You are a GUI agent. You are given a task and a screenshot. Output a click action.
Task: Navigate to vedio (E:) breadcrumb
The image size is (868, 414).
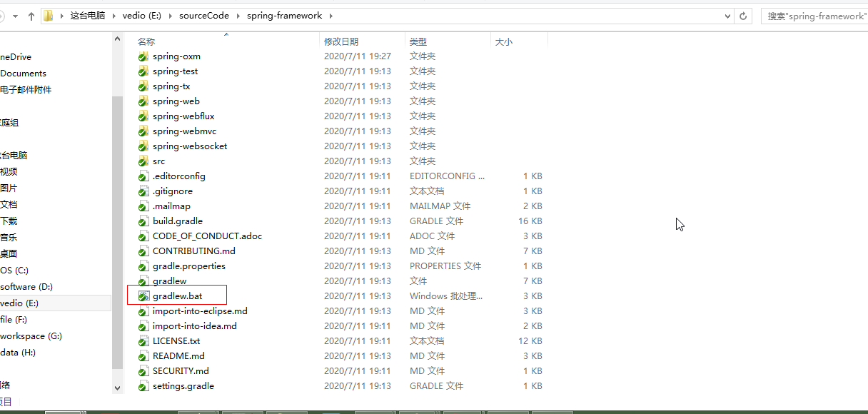click(141, 16)
